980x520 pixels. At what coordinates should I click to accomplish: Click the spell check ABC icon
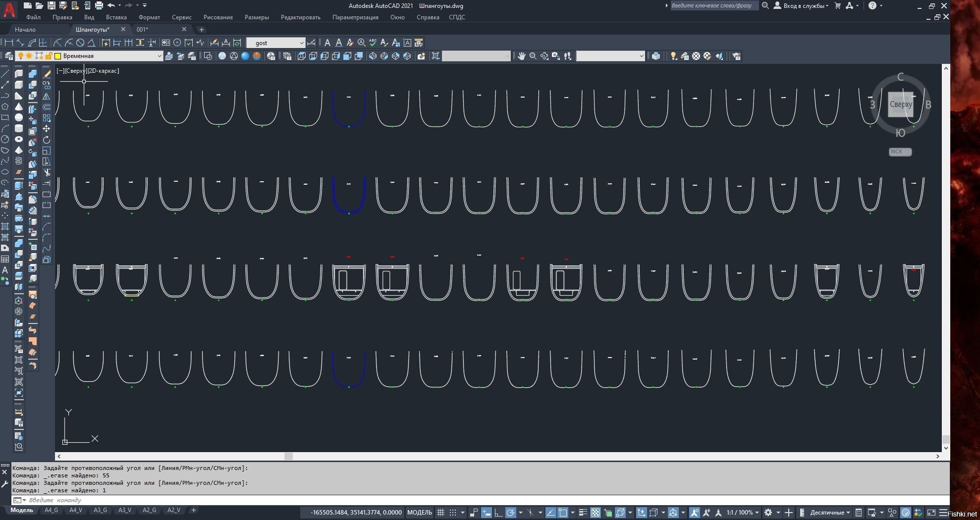tap(373, 43)
